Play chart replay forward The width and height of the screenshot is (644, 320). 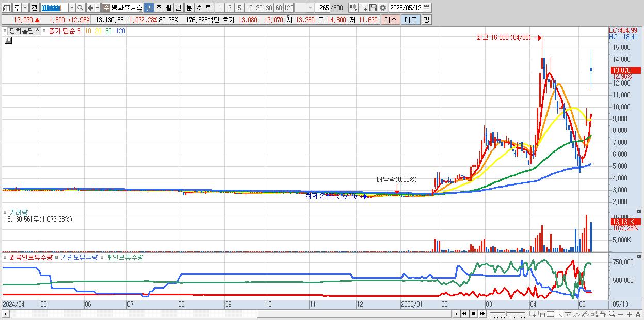[456, 314]
